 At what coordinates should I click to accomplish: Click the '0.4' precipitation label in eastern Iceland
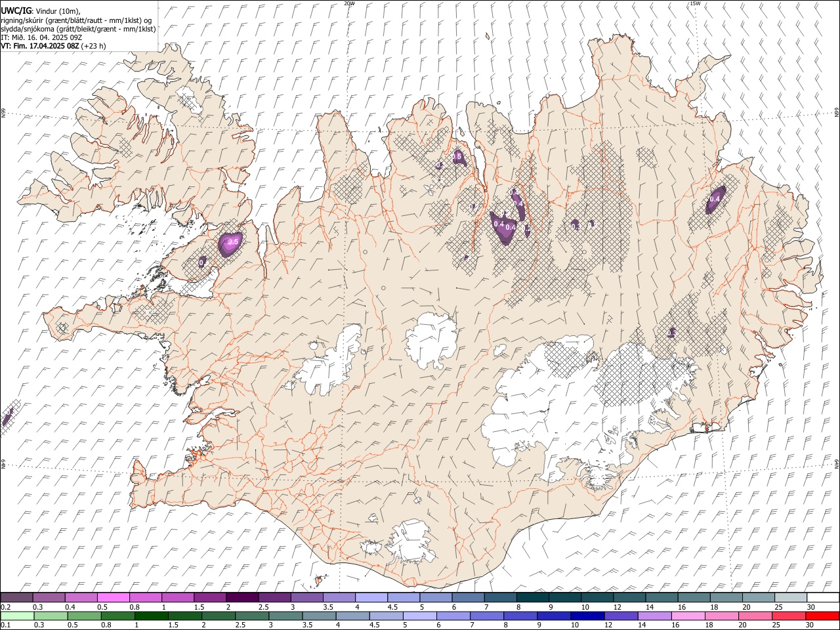pyautogui.click(x=715, y=199)
